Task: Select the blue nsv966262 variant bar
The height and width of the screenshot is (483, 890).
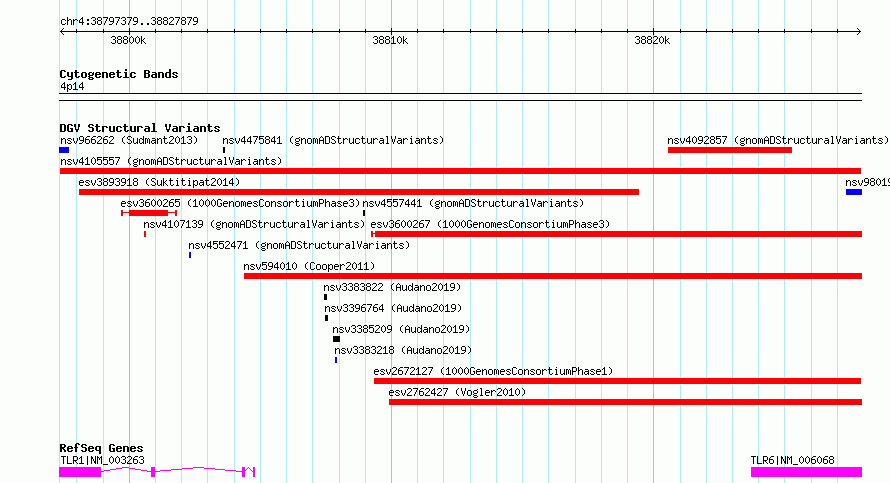Action: (64, 150)
